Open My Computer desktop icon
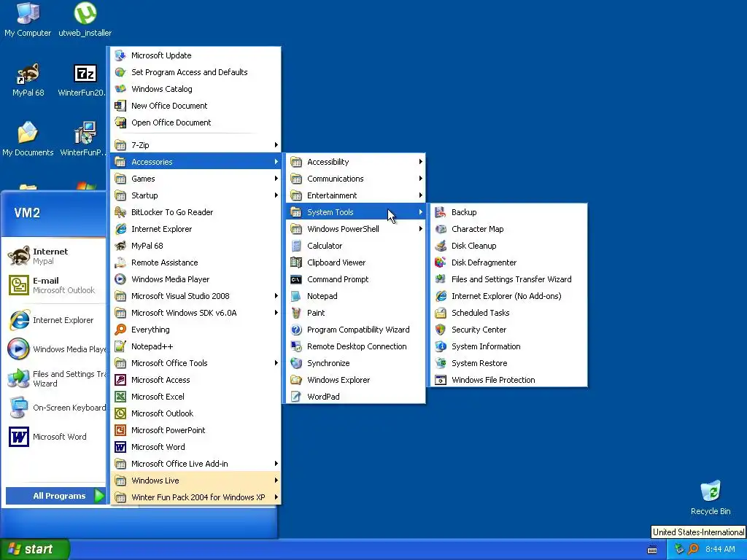 [28, 20]
